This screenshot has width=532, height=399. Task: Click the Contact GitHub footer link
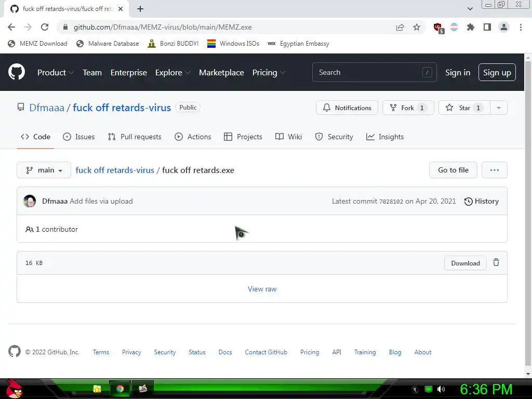(266, 352)
